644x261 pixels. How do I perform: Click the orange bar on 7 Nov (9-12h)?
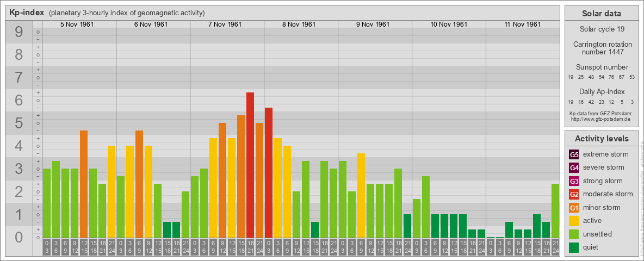click(x=222, y=180)
